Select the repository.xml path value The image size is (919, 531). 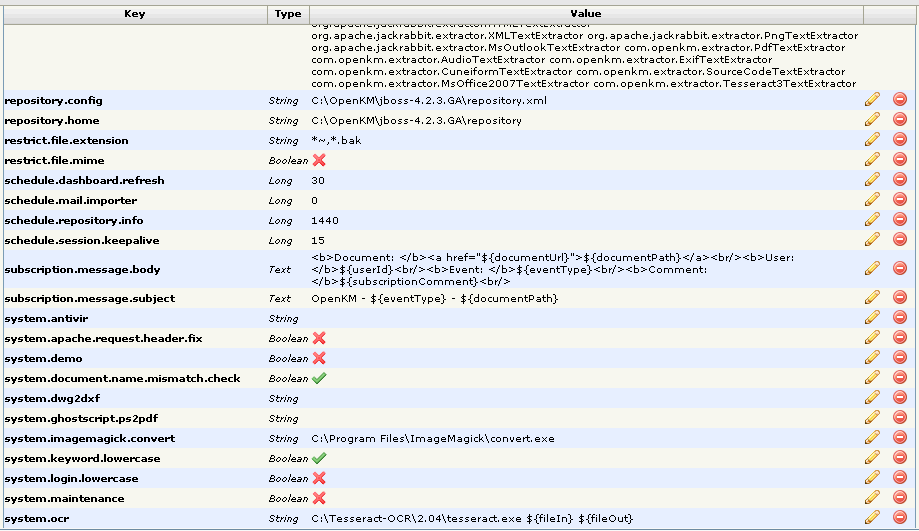(x=429, y=101)
